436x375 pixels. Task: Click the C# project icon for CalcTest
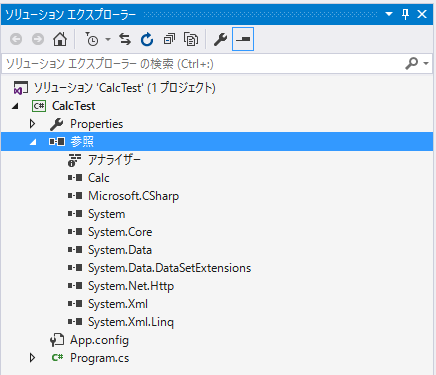pos(39,106)
